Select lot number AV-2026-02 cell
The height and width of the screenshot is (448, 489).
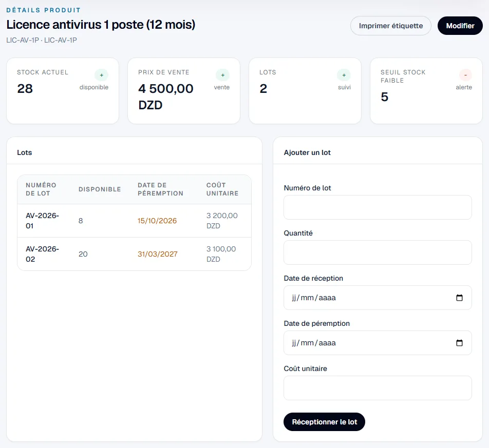[x=43, y=254]
